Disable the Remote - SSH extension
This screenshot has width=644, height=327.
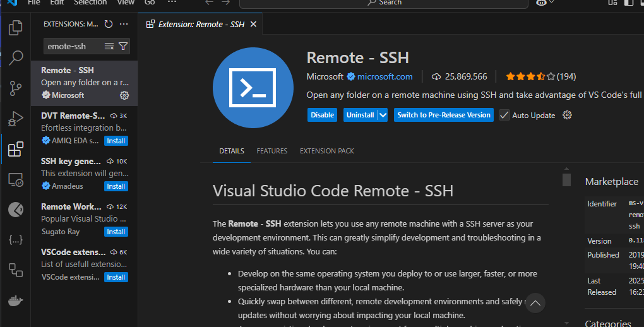323,115
